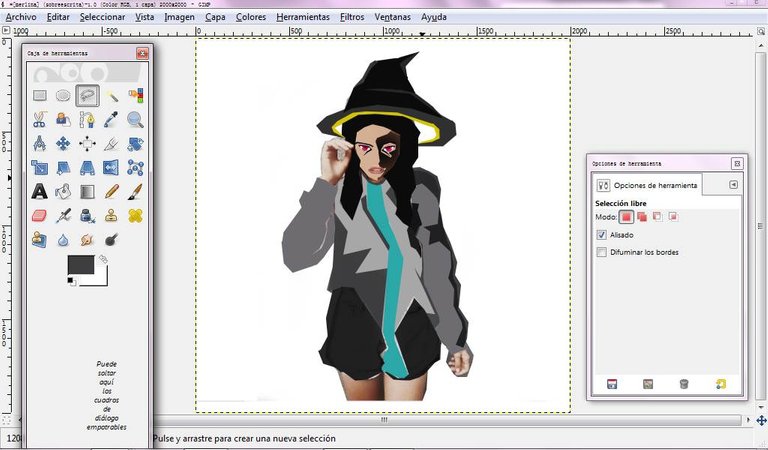Select the Scale tool
The height and width of the screenshot is (450, 768).
click(40, 167)
